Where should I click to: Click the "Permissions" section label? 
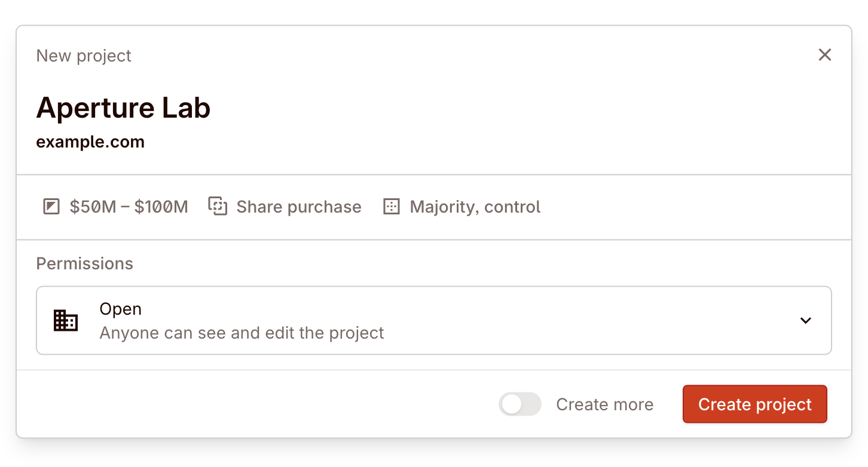tap(84, 263)
